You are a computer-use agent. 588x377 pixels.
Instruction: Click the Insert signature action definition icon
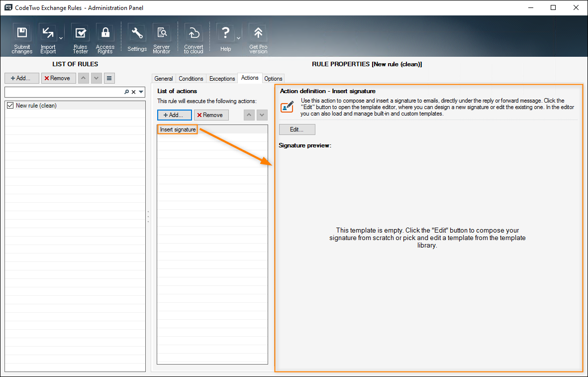pyautogui.click(x=287, y=107)
